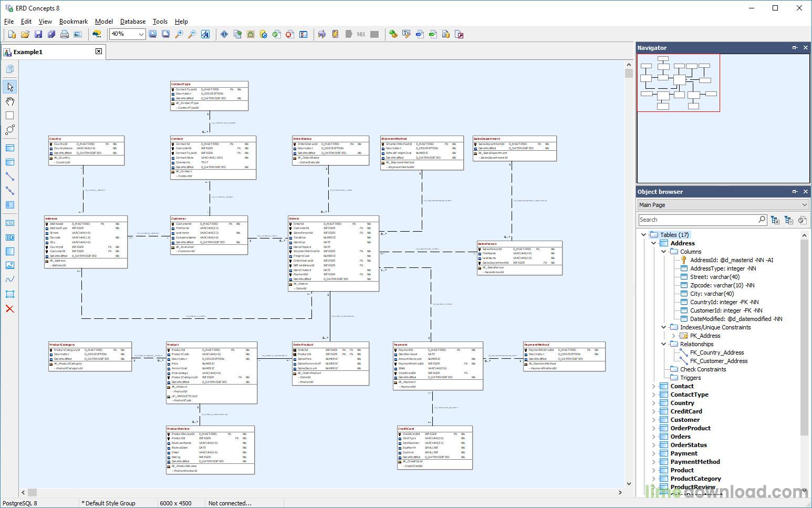
Task: Save the model with floppy disk icon
Action: point(38,34)
